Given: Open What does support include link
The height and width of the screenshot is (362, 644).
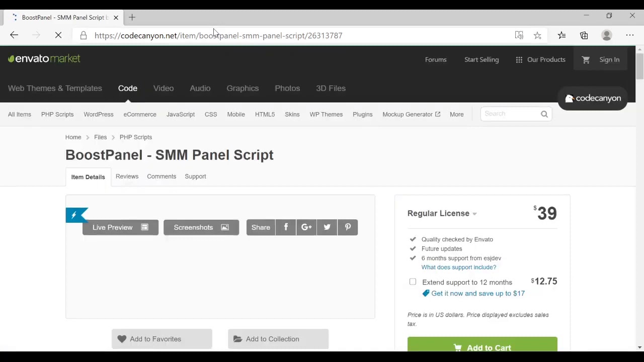Looking at the screenshot, I should [x=459, y=267].
